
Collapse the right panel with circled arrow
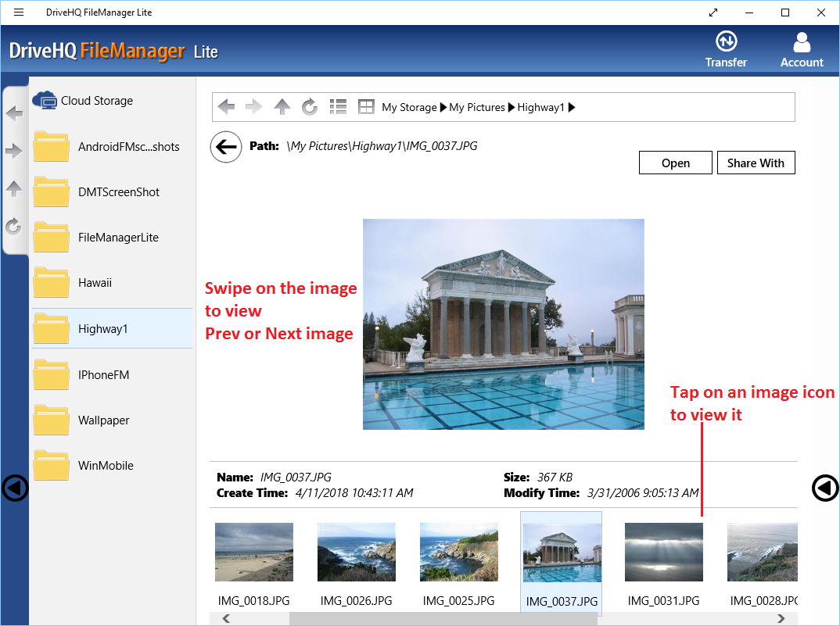coord(825,488)
